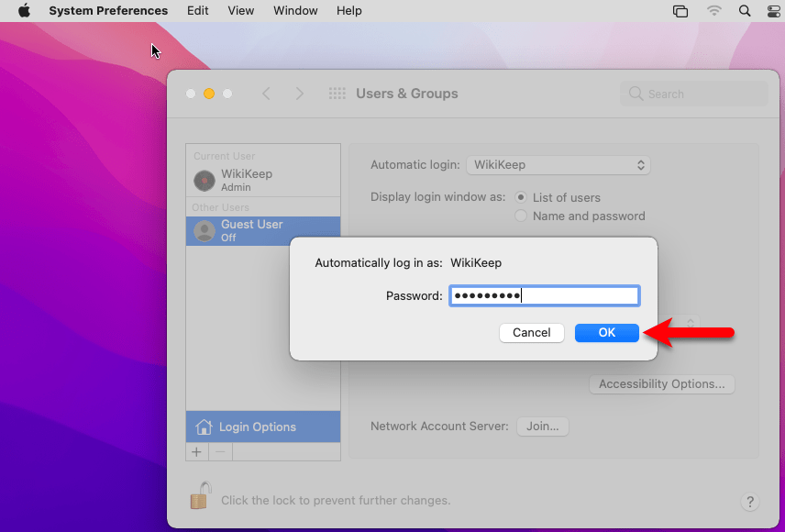The image size is (785, 532).
Task: Open the View menu
Action: coord(241,10)
